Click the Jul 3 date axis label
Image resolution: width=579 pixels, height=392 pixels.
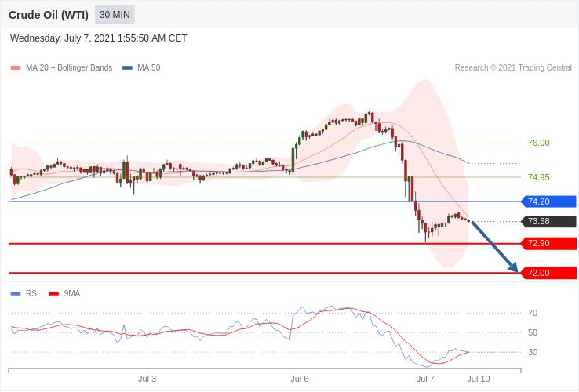coord(147,379)
